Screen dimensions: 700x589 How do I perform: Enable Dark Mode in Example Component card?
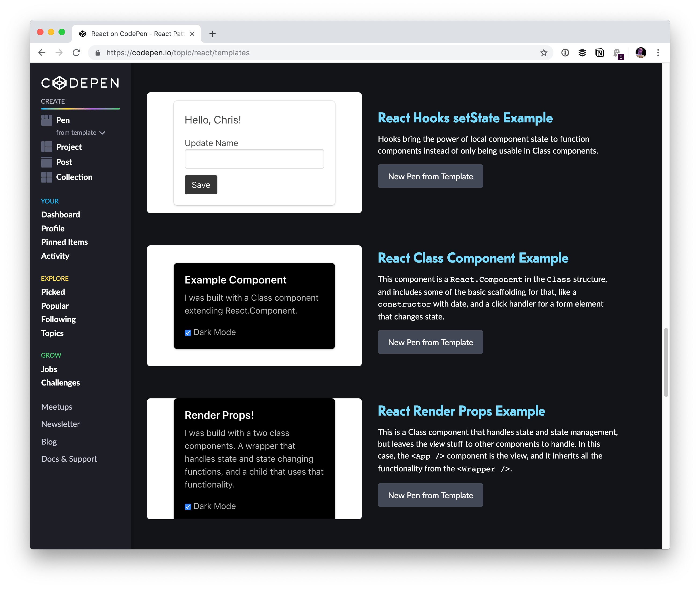tap(188, 333)
